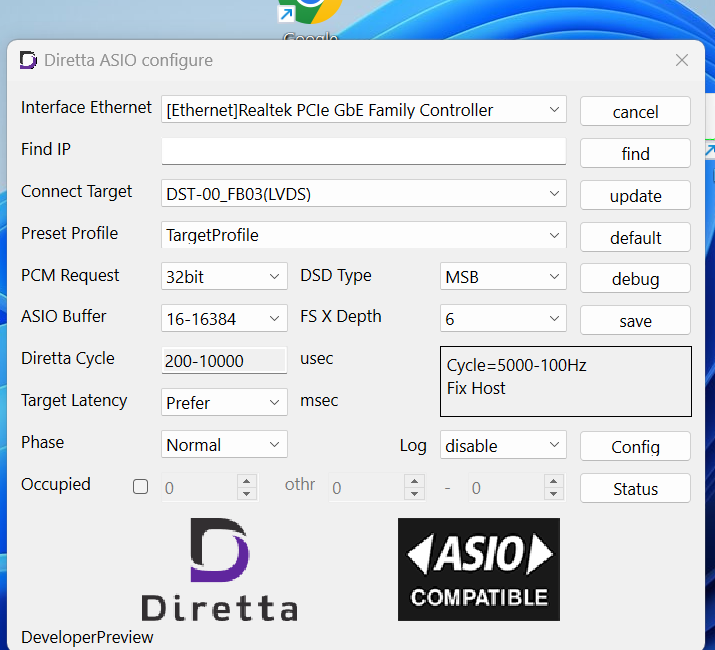Click the save button
This screenshot has width=715, height=650.
635,321
